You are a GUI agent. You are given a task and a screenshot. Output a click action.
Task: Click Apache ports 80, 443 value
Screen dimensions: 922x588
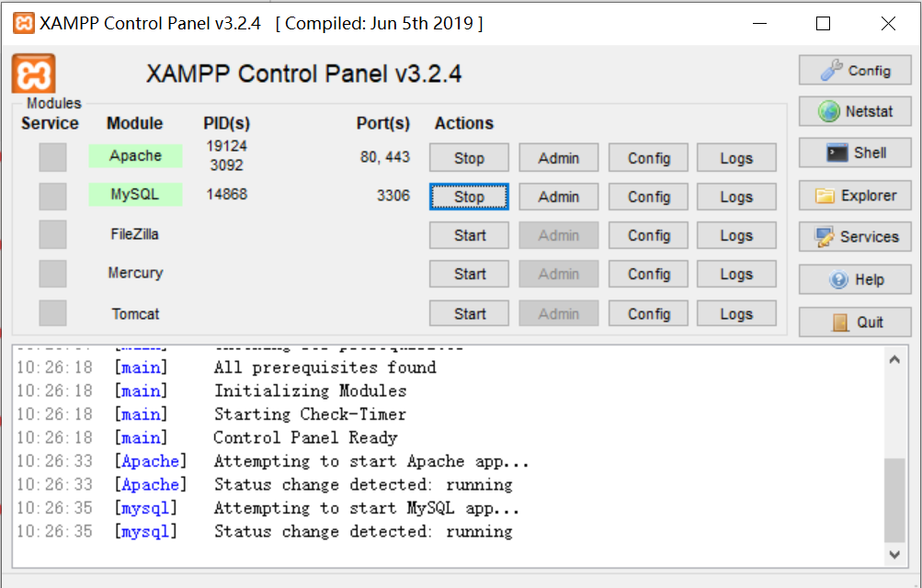(385, 157)
